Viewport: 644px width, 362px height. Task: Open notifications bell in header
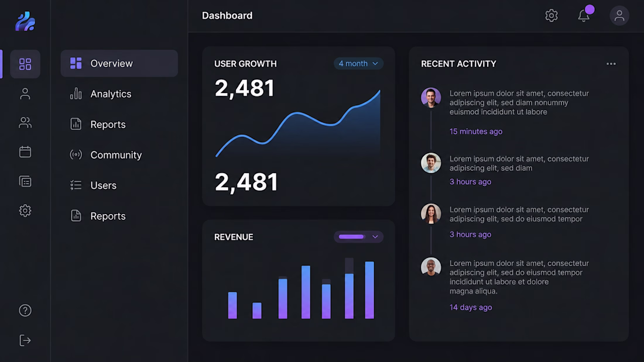pyautogui.click(x=584, y=16)
